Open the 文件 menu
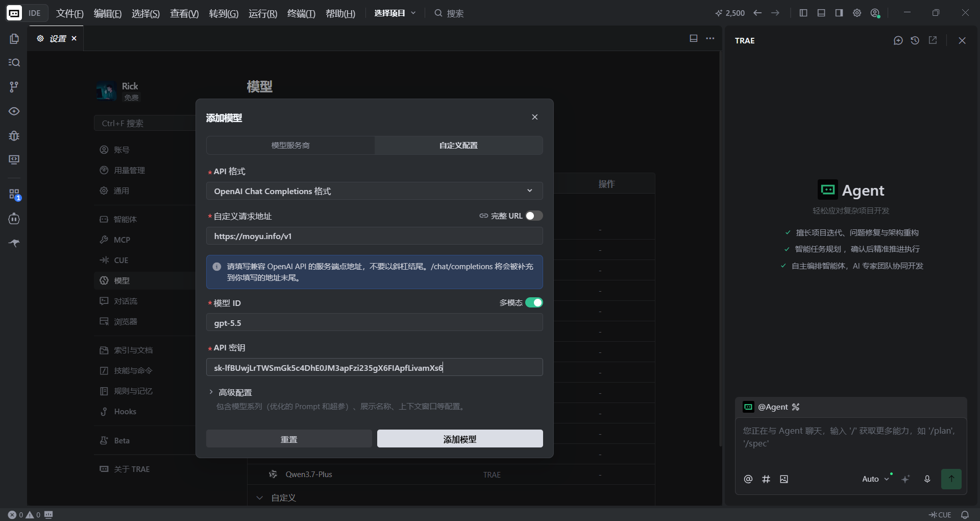Viewport: 980px width, 521px height. coord(69,13)
